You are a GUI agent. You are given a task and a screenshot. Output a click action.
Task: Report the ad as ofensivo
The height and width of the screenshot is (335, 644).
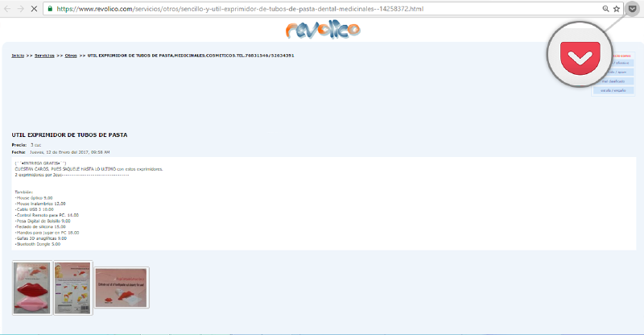pos(613,63)
